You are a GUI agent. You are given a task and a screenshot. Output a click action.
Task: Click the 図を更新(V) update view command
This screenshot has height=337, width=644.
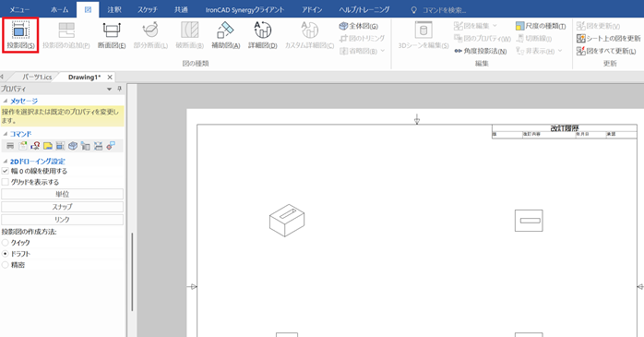coord(598,26)
